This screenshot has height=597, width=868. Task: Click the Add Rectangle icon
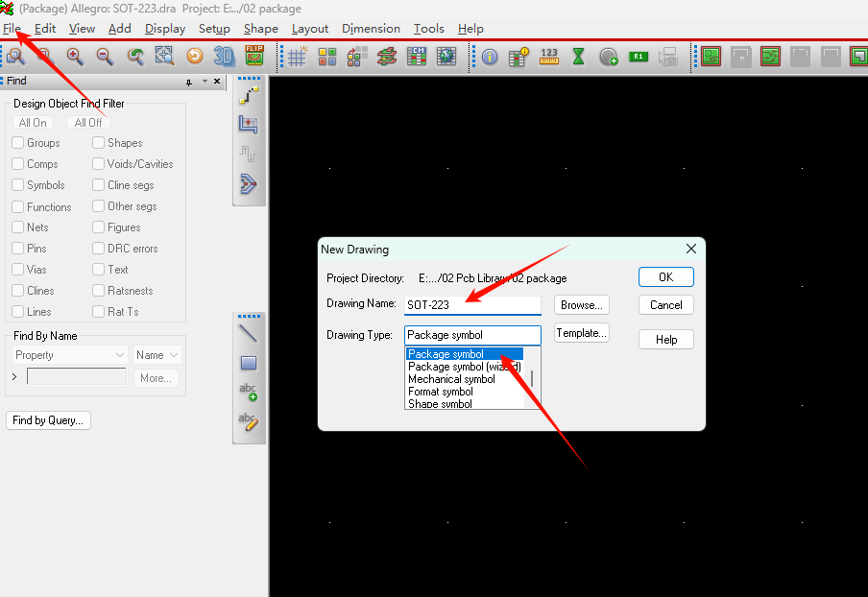pos(249,363)
